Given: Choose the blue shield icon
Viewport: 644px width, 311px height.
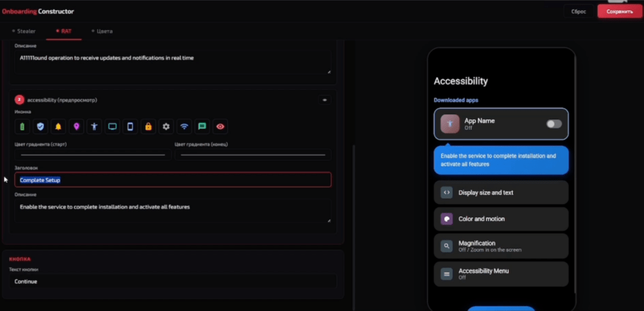Looking at the screenshot, I should [40, 127].
